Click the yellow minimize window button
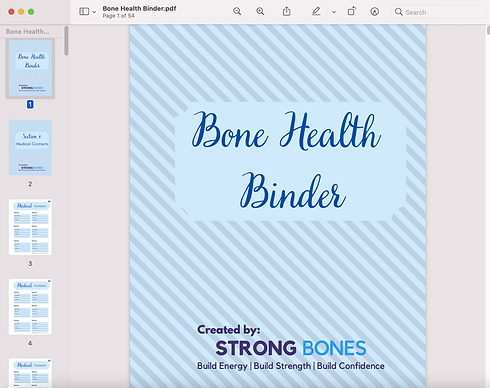The width and height of the screenshot is (490, 388). (x=21, y=12)
